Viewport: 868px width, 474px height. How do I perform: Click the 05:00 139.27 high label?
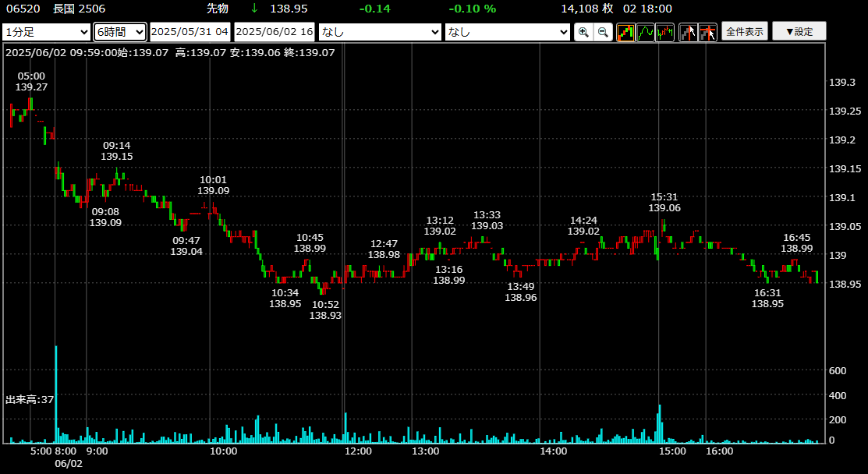click(31, 81)
